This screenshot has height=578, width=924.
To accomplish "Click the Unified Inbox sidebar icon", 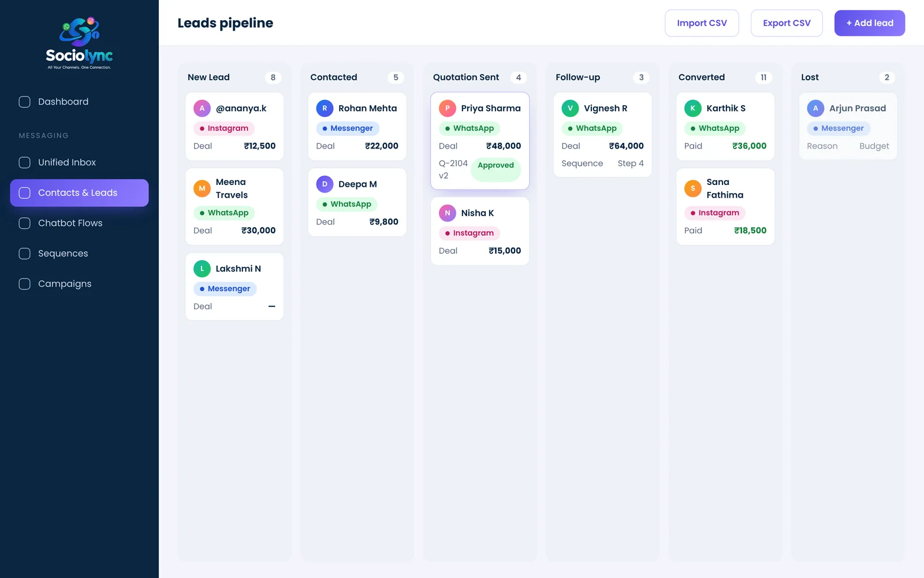I will point(25,162).
